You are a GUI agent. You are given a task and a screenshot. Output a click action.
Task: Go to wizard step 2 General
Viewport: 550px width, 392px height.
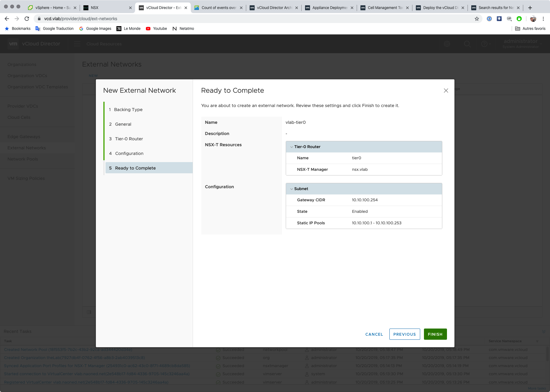tap(149, 124)
